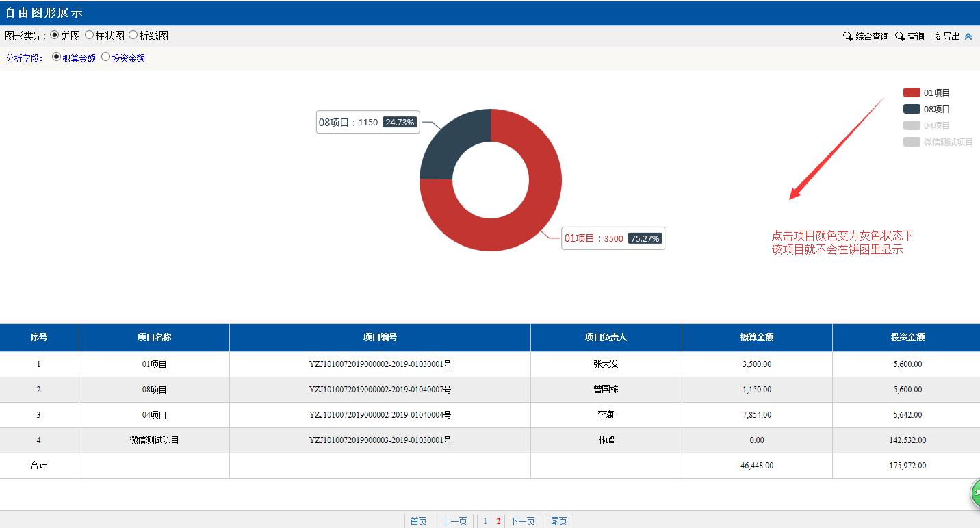Go to 尾页 last page
Image resolution: width=980 pixels, height=528 pixels.
tap(558, 521)
